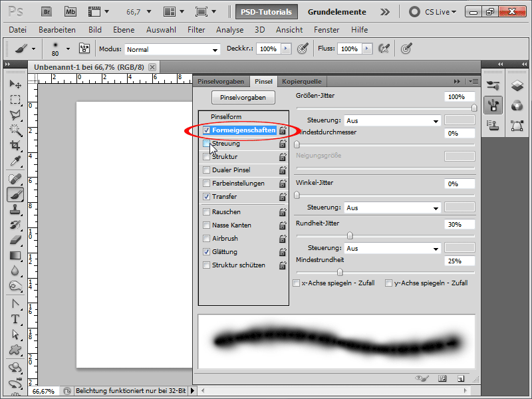The height and width of the screenshot is (399, 532).
Task: Open the Deckkr. opacity slider arrow
Action: [286, 49]
